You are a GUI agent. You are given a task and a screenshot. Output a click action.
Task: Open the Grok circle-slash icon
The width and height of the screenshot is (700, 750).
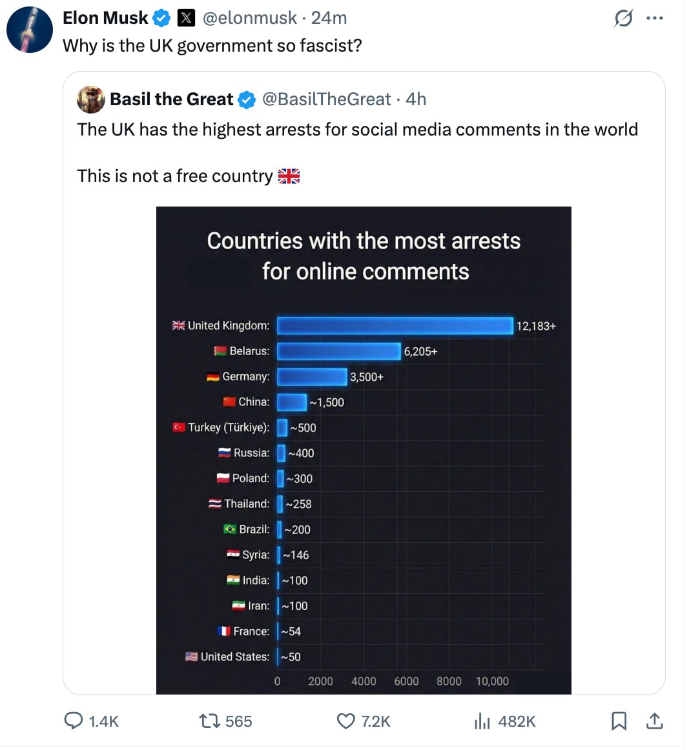pyautogui.click(x=623, y=19)
